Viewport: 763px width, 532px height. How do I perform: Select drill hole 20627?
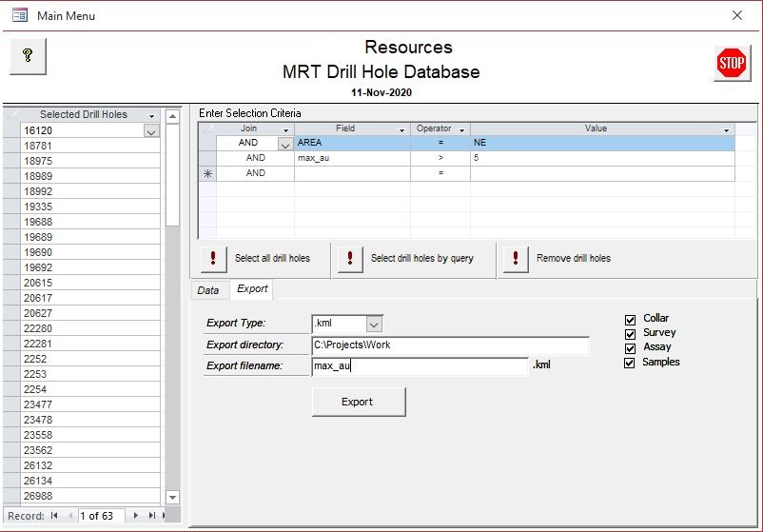click(x=90, y=313)
